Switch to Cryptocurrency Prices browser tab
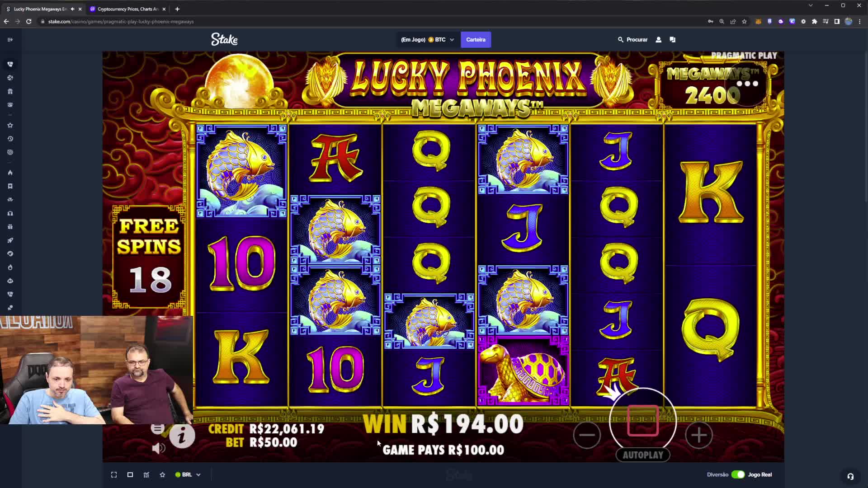Viewport: 868px width, 488px height. pos(127,9)
